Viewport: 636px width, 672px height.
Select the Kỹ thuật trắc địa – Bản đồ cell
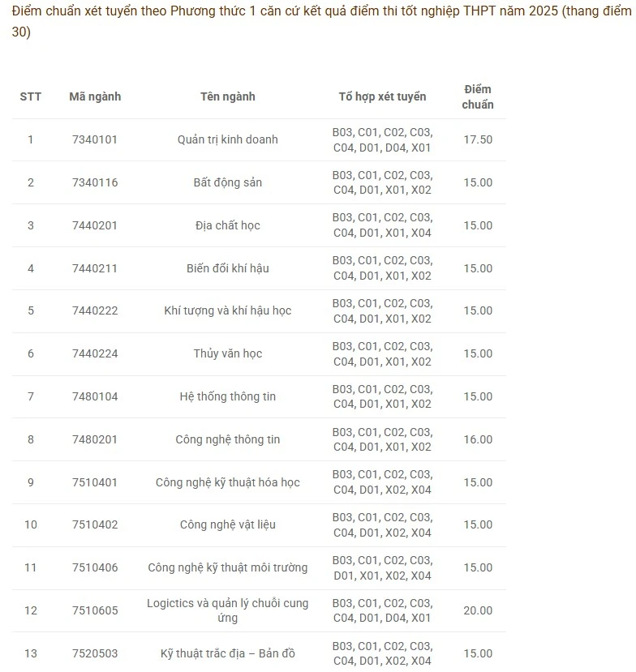(x=228, y=653)
